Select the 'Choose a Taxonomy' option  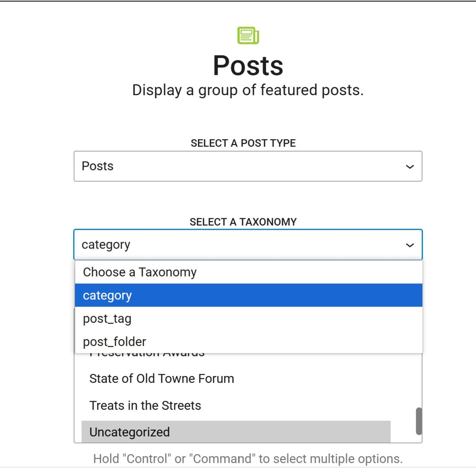(249, 272)
